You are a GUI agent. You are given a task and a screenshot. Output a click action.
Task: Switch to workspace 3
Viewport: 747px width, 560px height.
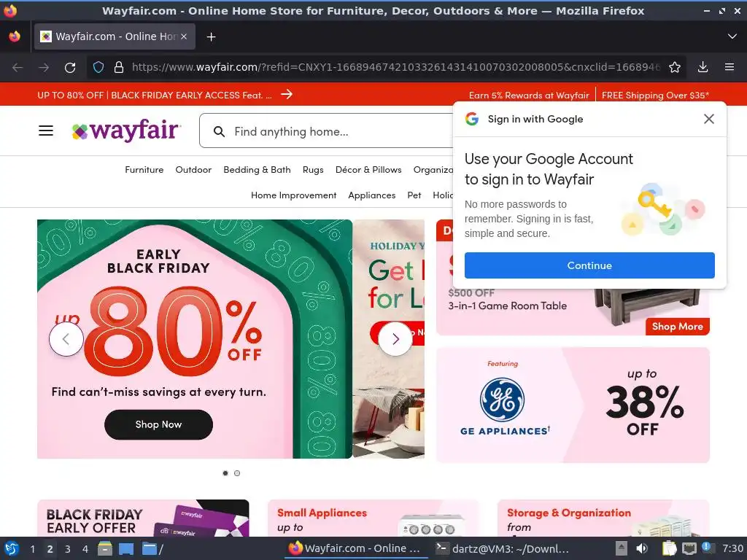pos(68,549)
